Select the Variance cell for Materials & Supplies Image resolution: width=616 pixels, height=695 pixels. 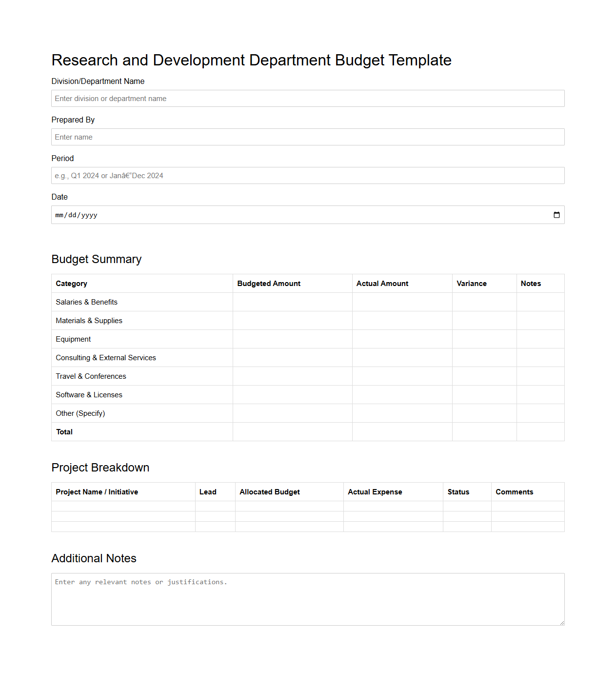coord(484,320)
